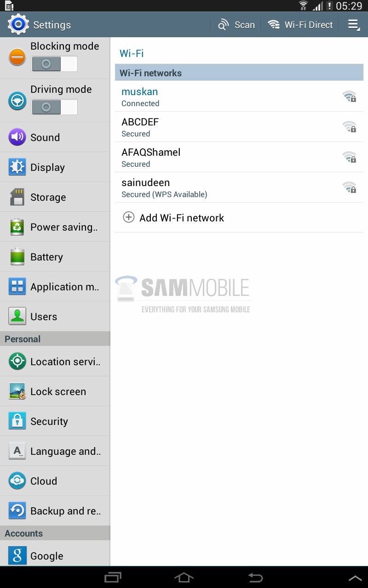Open the overflow menu in top bar
This screenshot has width=368, height=588.
click(x=353, y=25)
